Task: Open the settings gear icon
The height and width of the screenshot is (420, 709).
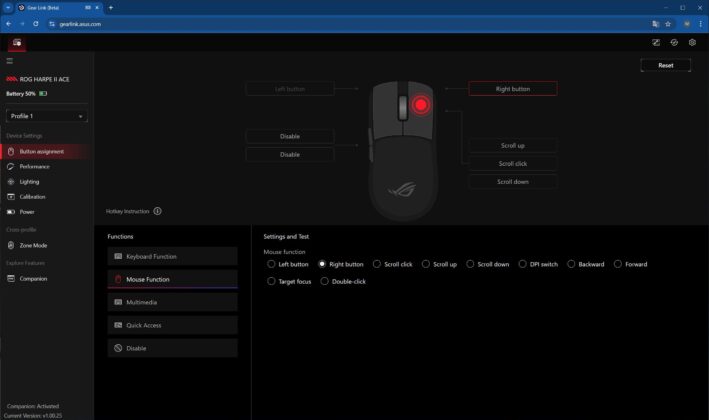Action: click(x=692, y=42)
